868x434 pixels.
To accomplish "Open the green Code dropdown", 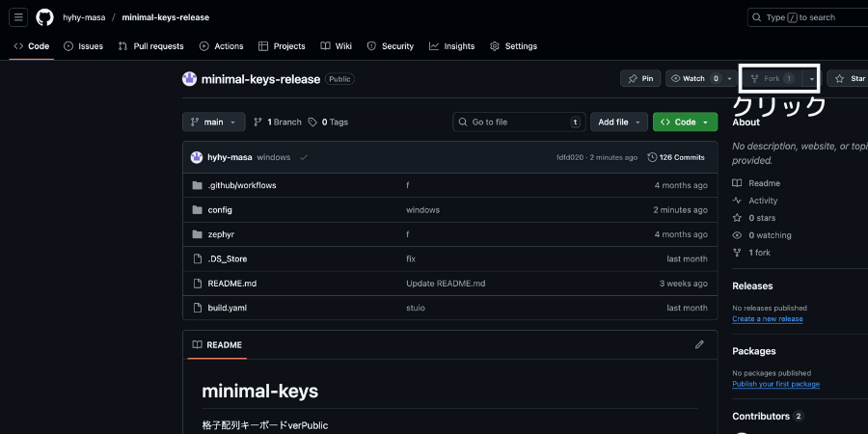I will pos(685,122).
